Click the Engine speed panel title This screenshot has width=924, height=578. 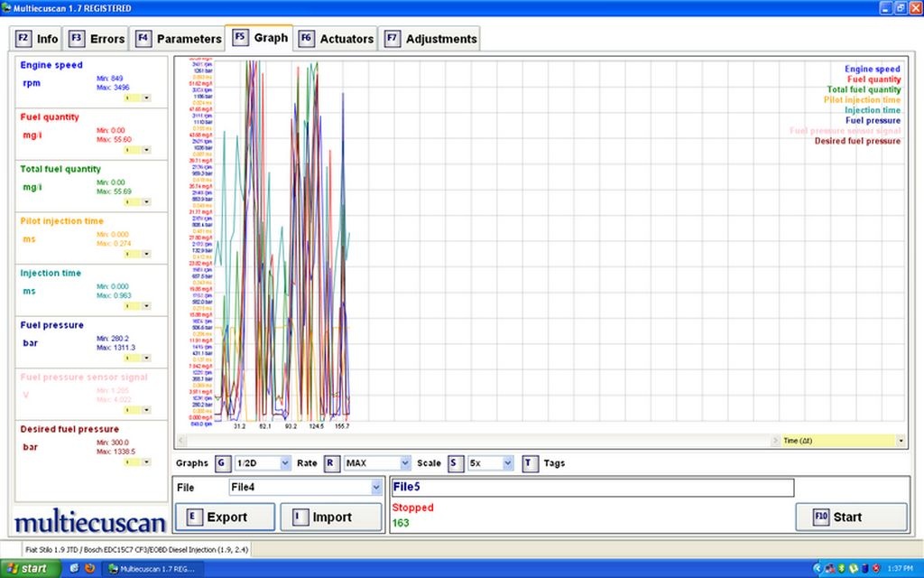(51, 65)
